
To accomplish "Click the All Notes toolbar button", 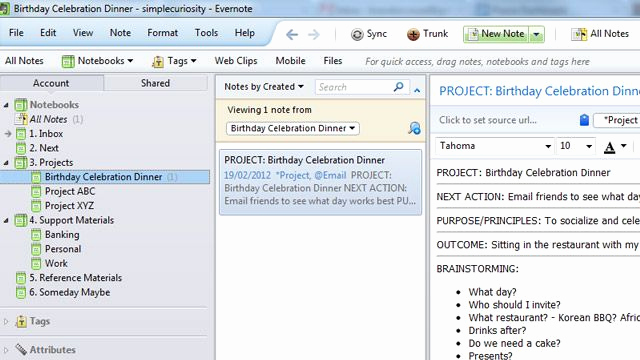I will point(600,34).
